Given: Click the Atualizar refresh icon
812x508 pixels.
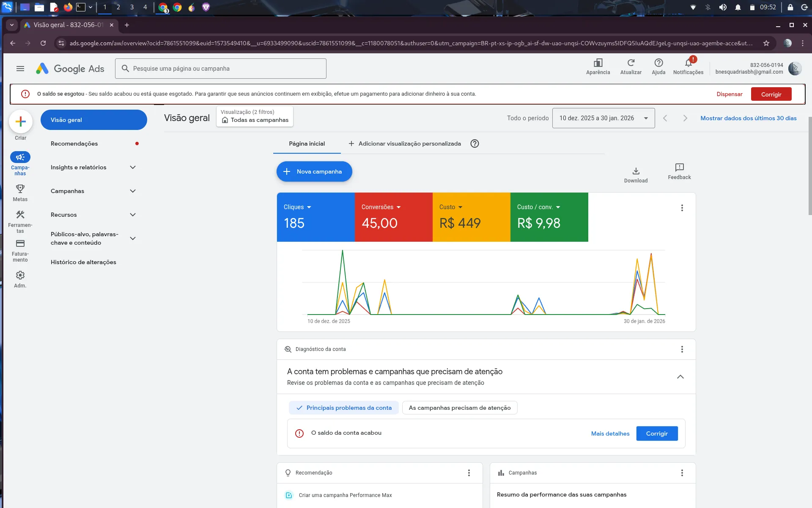Looking at the screenshot, I should point(631,63).
